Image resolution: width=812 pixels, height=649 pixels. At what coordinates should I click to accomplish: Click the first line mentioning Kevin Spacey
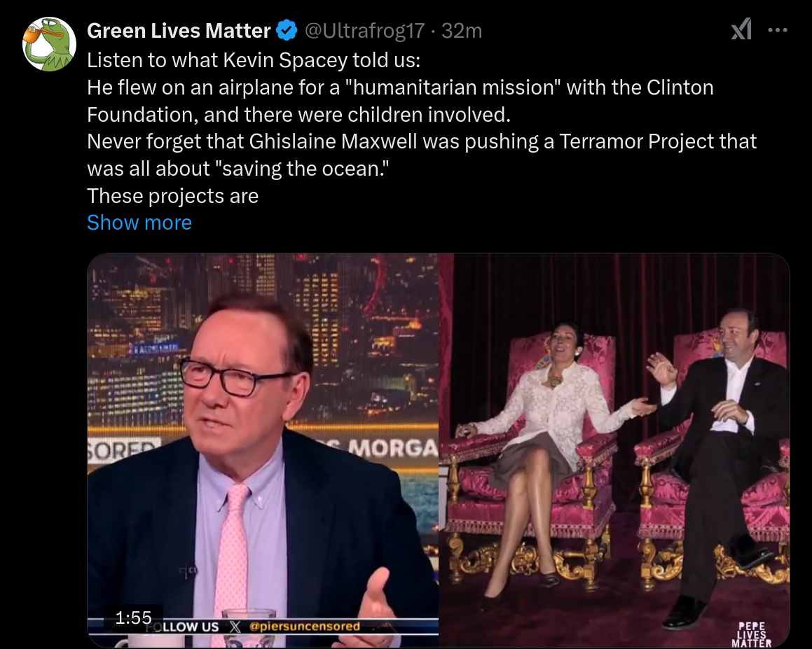click(254, 60)
